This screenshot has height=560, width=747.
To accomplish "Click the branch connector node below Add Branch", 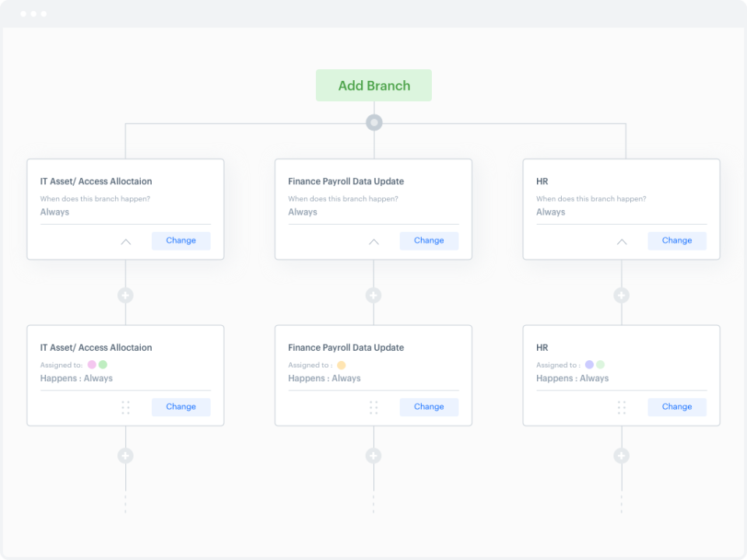I will 373,122.
